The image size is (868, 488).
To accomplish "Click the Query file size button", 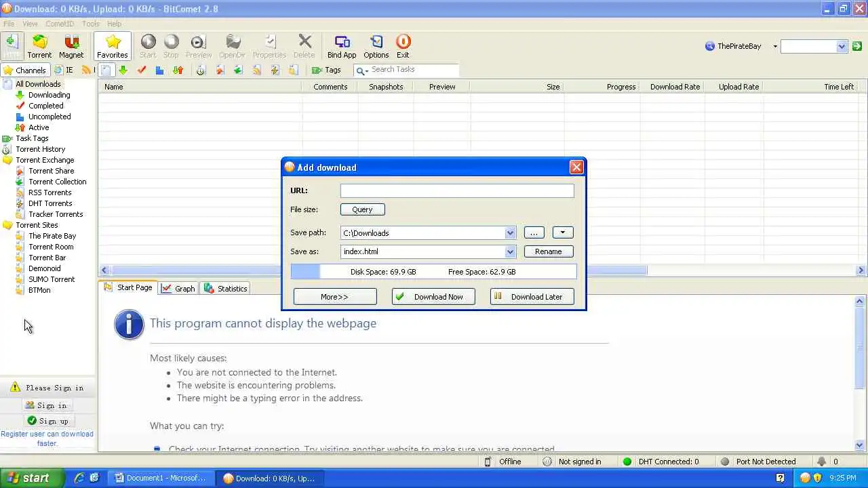I will pos(362,209).
